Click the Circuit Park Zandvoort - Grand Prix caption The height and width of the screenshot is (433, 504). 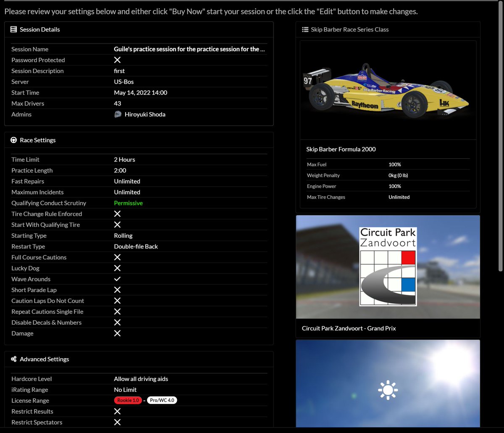pos(349,328)
